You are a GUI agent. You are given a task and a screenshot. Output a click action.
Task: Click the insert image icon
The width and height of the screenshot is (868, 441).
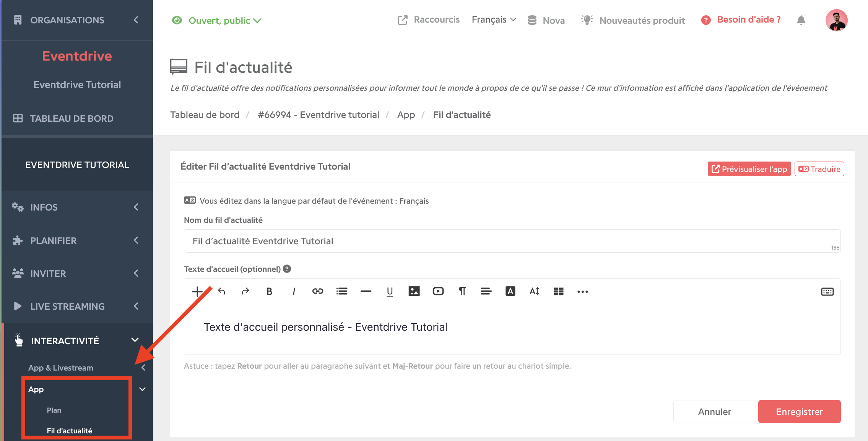(414, 291)
